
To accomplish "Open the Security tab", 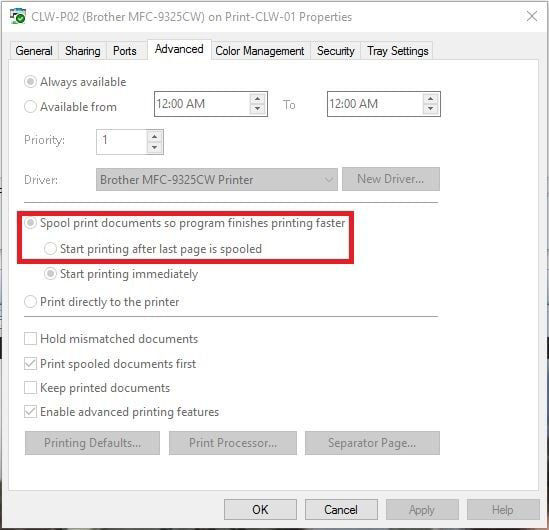I will [335, 51].
